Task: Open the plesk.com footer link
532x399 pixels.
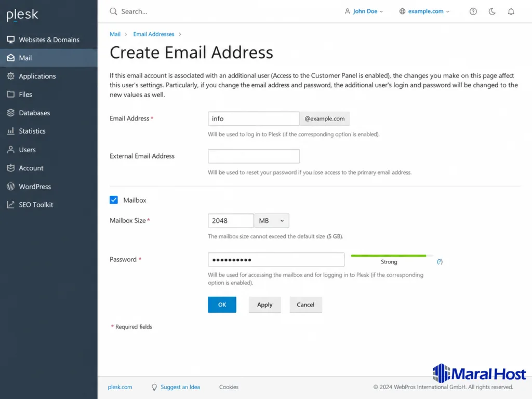Action: pyautogui.click(x=120, y=387)
